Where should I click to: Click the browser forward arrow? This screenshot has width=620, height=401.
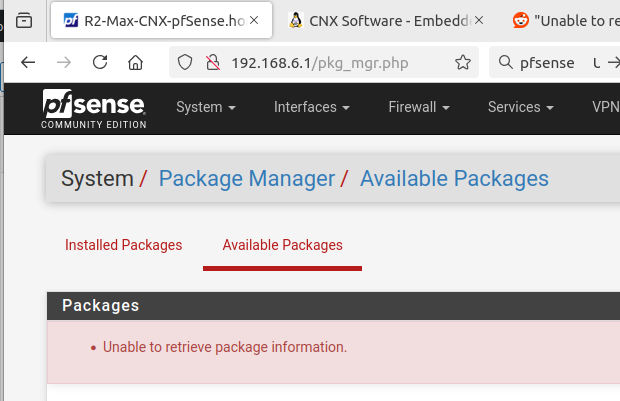(64, 62)
